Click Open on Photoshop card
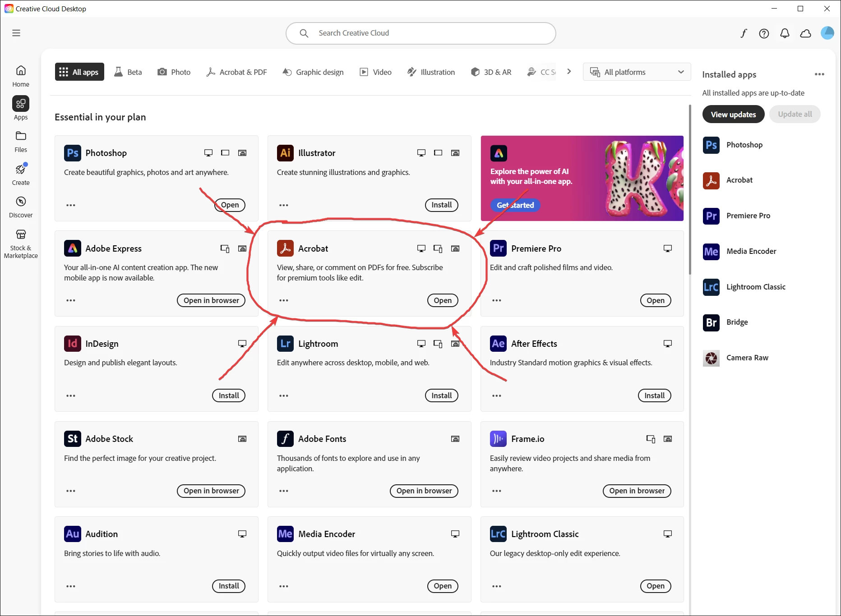Image resolution: width=841 pixels, height=616 pixels. tap(230, 205)
